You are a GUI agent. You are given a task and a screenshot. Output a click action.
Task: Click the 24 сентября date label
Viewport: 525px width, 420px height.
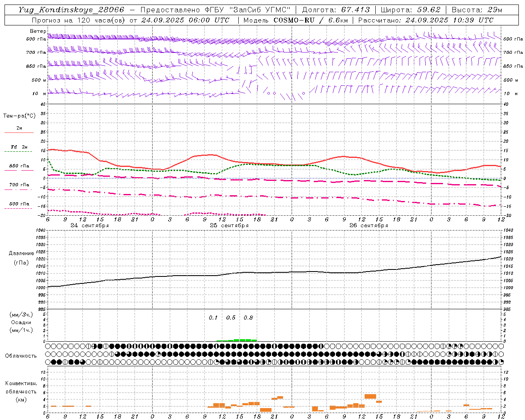click(90, 226)
